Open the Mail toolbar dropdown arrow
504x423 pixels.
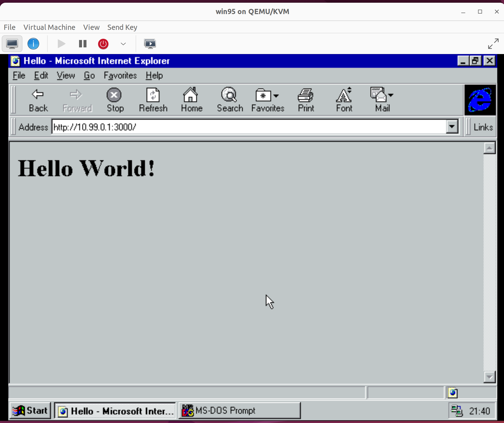click(391, 95)
